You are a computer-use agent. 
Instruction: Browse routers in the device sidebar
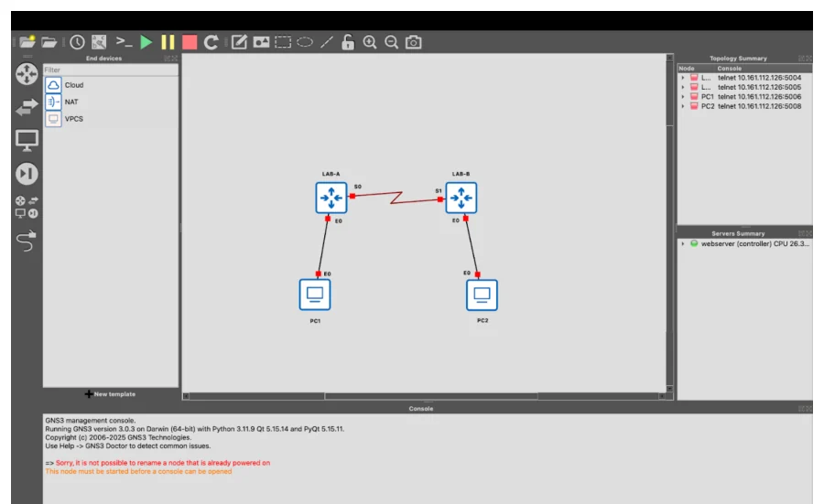(27, 74)
